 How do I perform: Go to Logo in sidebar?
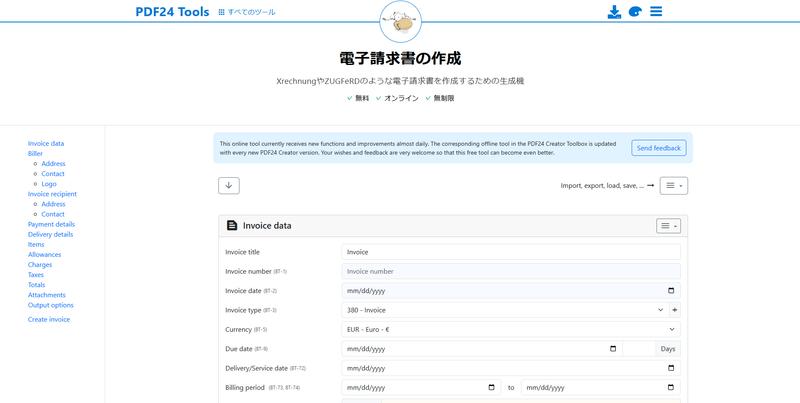pyautogui.click(x=49, y=184)
